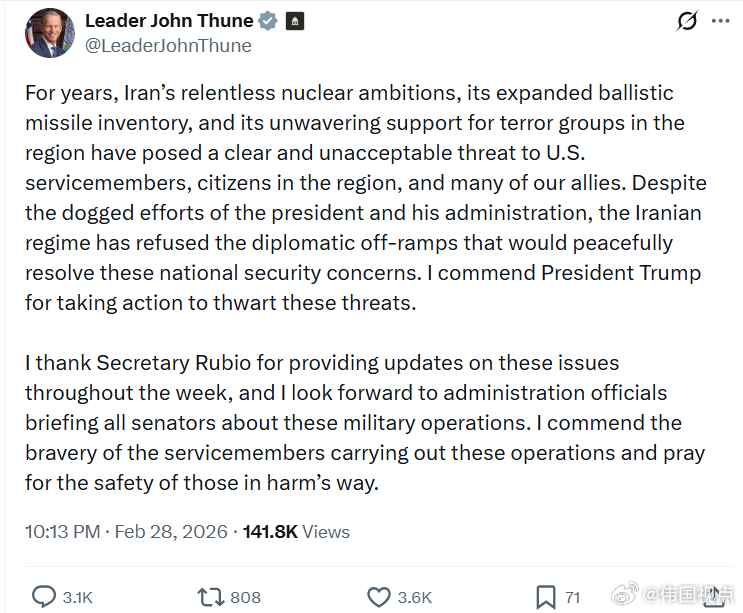This screenshot has height=613, width=743.
Task: Click the blue verified checkmark badge
Action: 268,21
